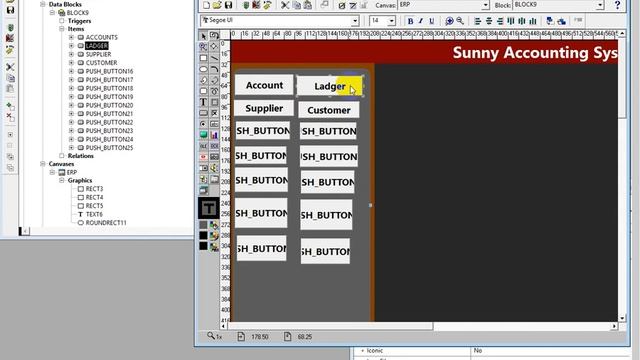The height and width of the screenshot is (360, 640).
Task: Click the align right icon
Action: click(500, 21)
